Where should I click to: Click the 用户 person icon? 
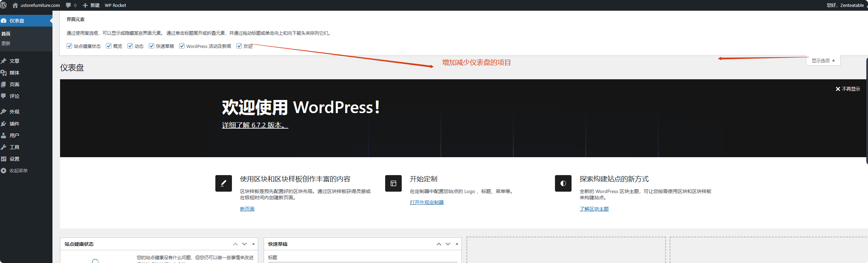click(x=4, y=135)
